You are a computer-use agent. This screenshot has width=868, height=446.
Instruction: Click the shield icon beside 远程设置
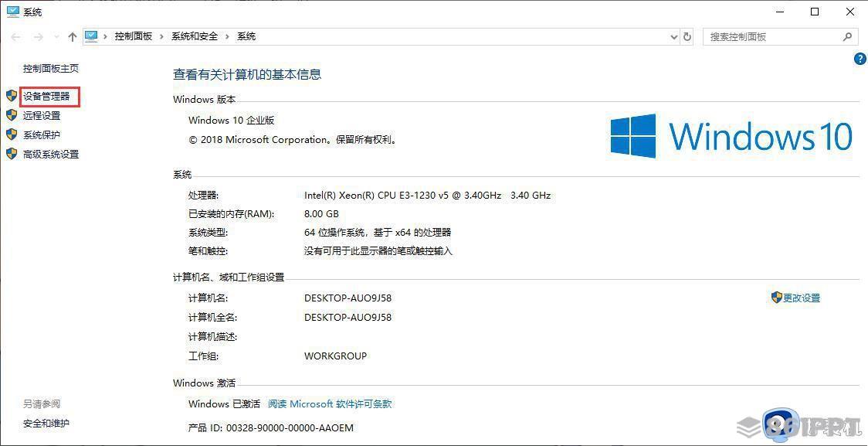pyautogui.click(x=12, y=115)
